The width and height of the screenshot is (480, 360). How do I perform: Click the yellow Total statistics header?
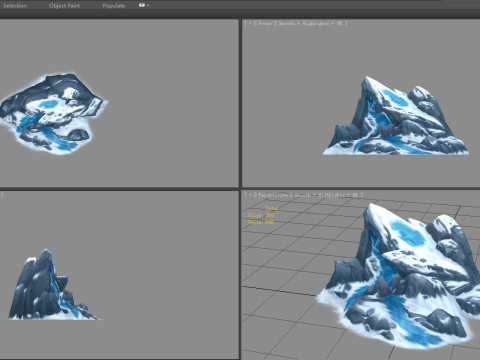point(272,208)
